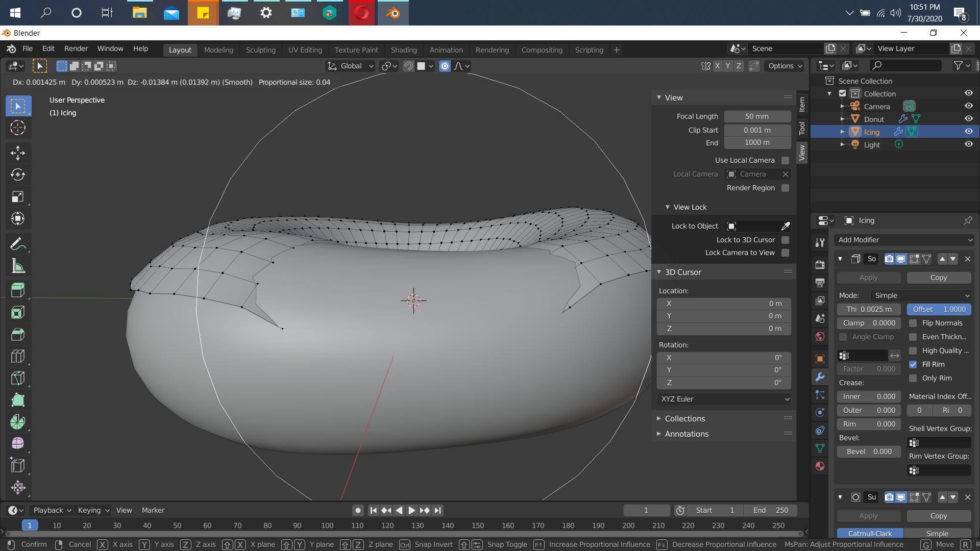Image resolution: width=980 pixels, height=551 pixels.
Task: Enable Use Local Camera checkbox
Action: point(786,160)
